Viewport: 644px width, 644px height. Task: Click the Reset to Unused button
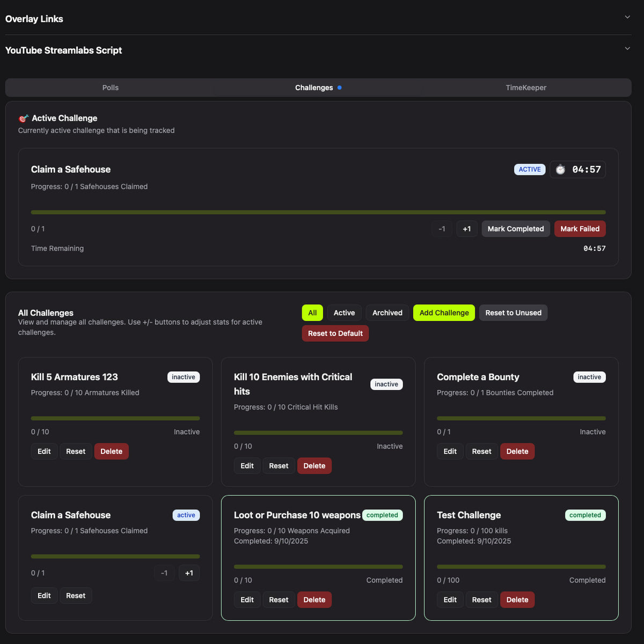coord(513,313)
